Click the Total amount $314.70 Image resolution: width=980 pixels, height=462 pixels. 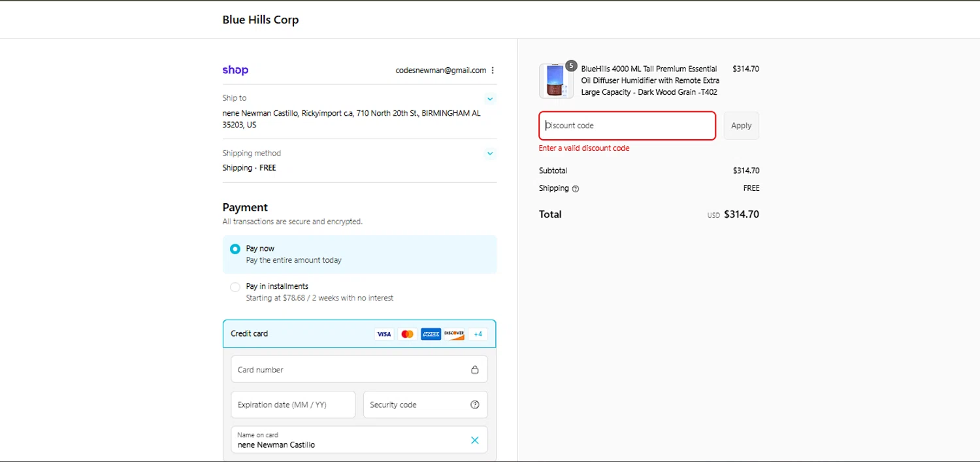tap(742, 214)
